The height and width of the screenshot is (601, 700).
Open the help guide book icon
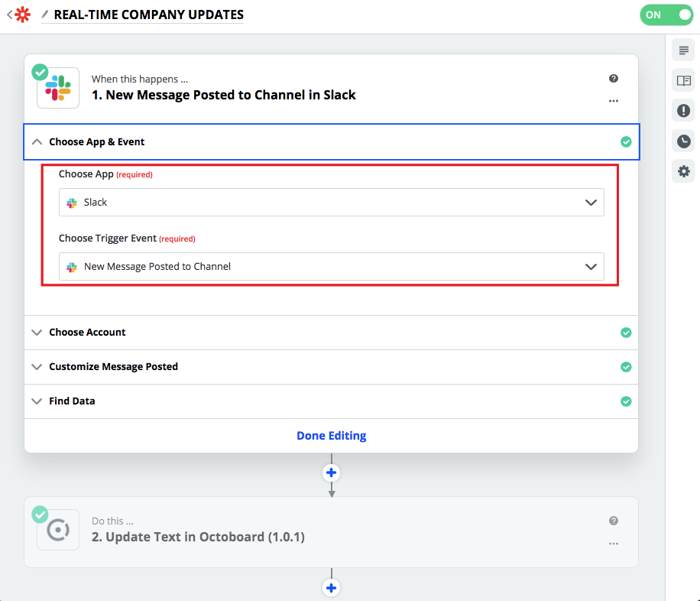click(x=683, y=80)
